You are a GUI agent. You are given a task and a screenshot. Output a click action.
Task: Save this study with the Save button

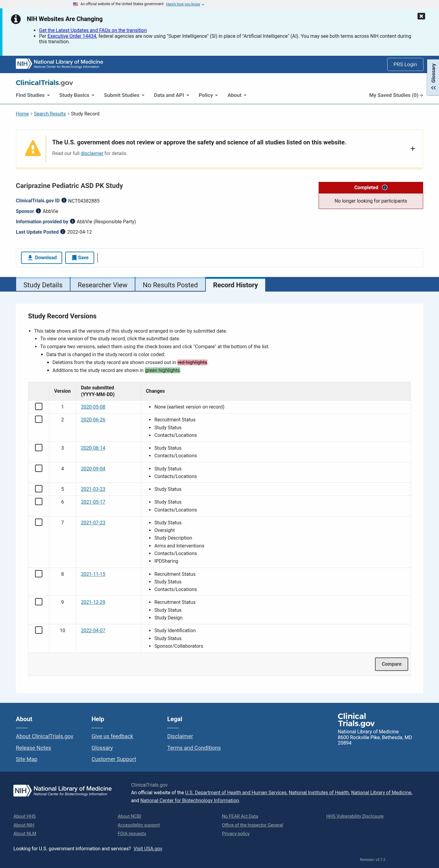tap(80, 258)
